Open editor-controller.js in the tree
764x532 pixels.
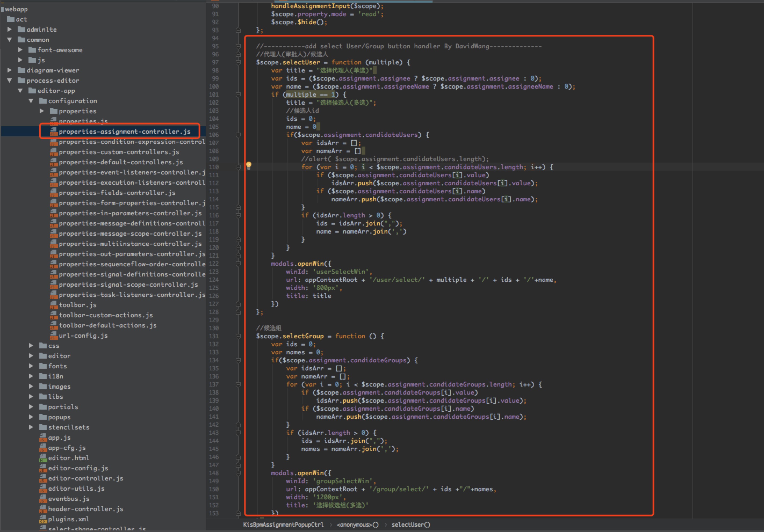point(86,478)
